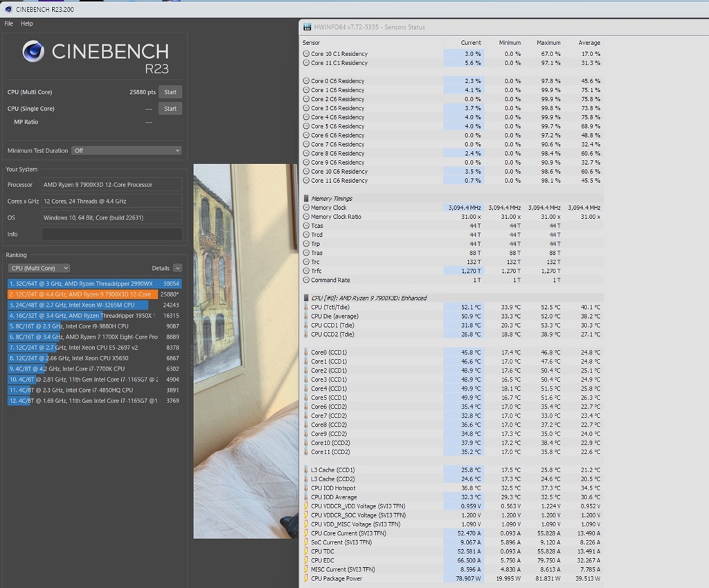Select ranking entry Intel Core i9-9880H
709x588 pixels.
tap(94, 326)
